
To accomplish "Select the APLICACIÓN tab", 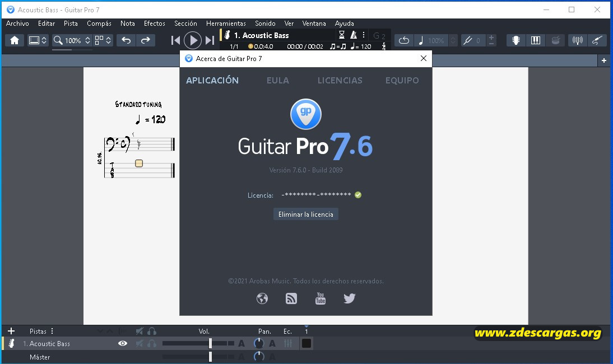I will pos(212,80).
